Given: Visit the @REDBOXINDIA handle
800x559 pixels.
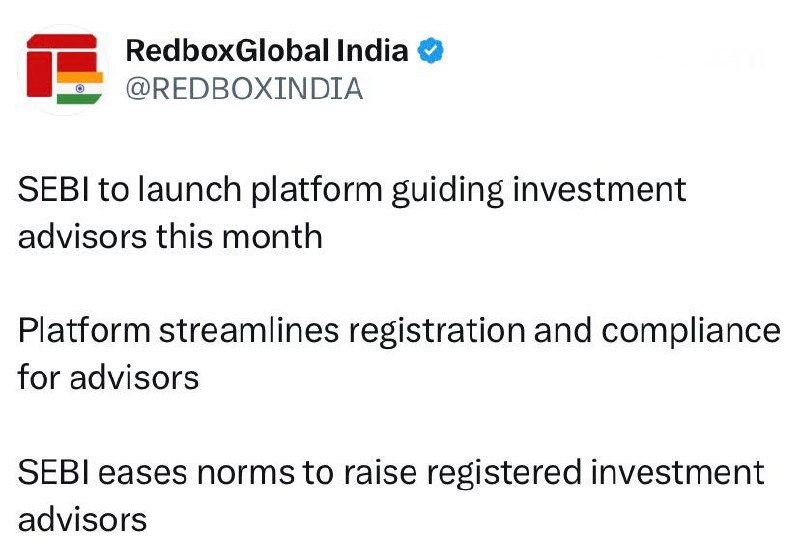Looking at the screenshot, I should coord(244,89).
